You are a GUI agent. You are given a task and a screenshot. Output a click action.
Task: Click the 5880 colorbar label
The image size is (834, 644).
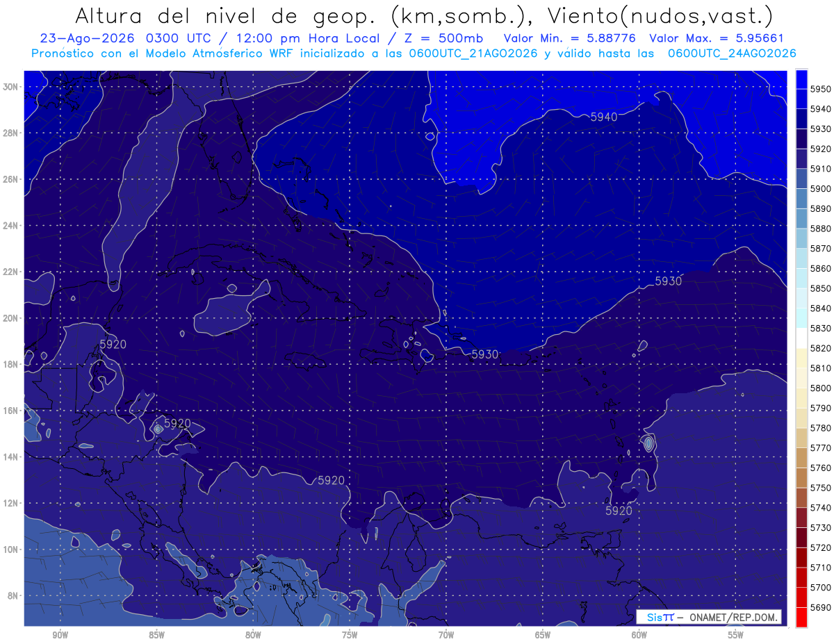(820, 229)
